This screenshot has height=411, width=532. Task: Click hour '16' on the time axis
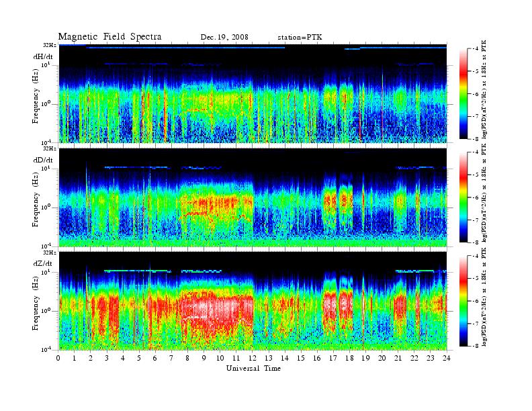(x=317, y=358)
